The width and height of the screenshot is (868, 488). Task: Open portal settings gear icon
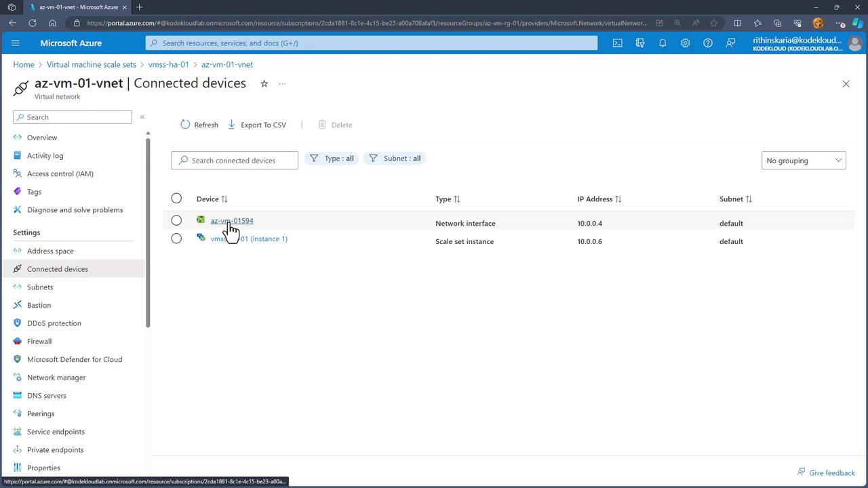685,43
